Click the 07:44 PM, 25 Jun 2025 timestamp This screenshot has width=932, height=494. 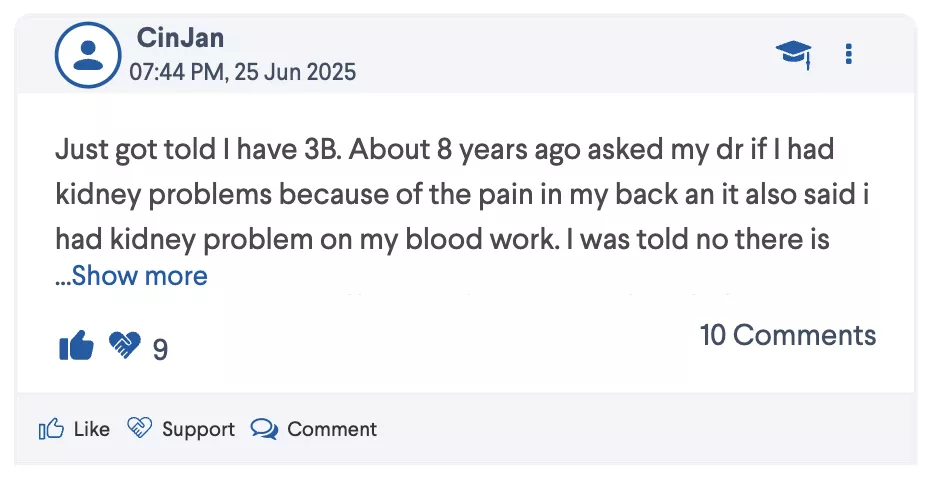[x=242, y=72]
